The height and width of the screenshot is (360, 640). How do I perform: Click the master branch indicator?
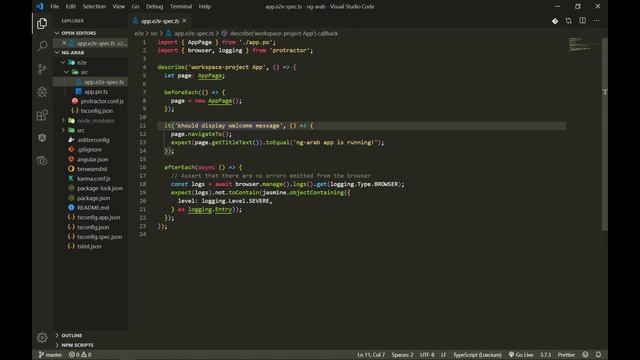point(50,355)
